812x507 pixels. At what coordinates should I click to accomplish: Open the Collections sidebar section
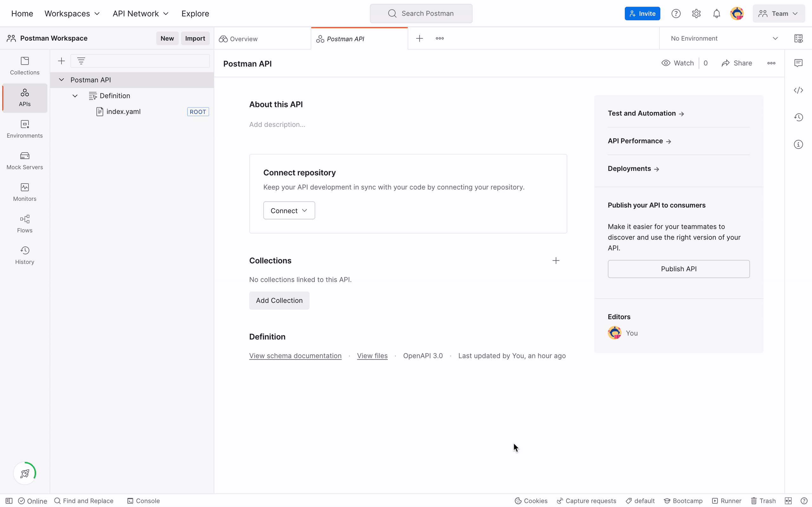click(x=24, y=66)
